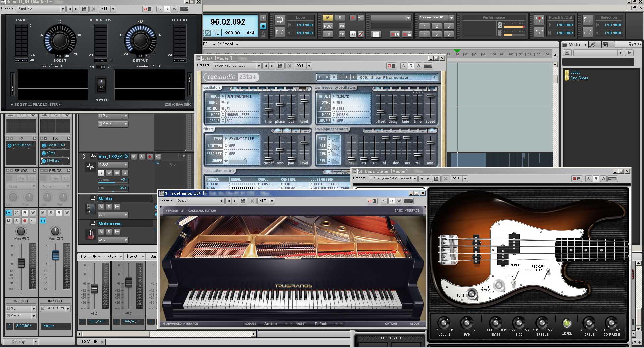Click the z3ta+ filter cutoff slider
The width and height of the screenshot is (644, 348).
coord(268,158)
